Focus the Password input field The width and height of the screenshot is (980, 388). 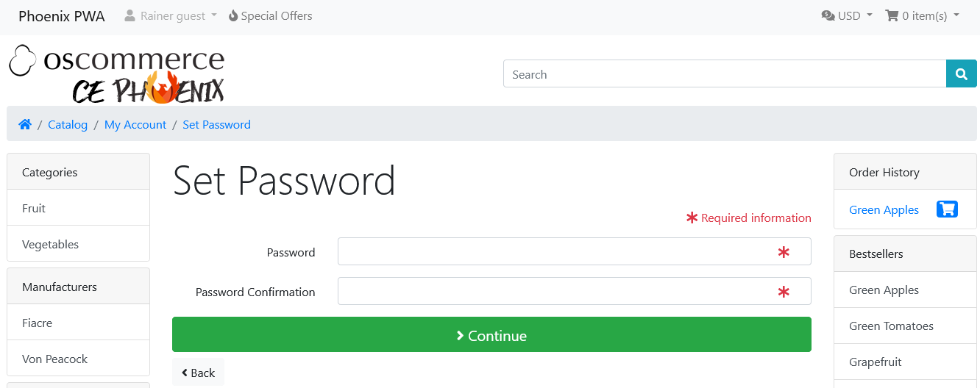click(574, 251)
